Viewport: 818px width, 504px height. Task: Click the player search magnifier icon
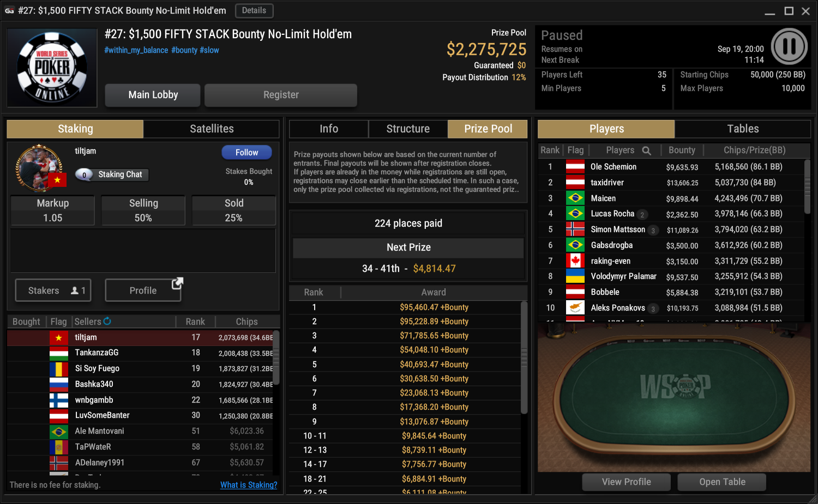(646, 150)
